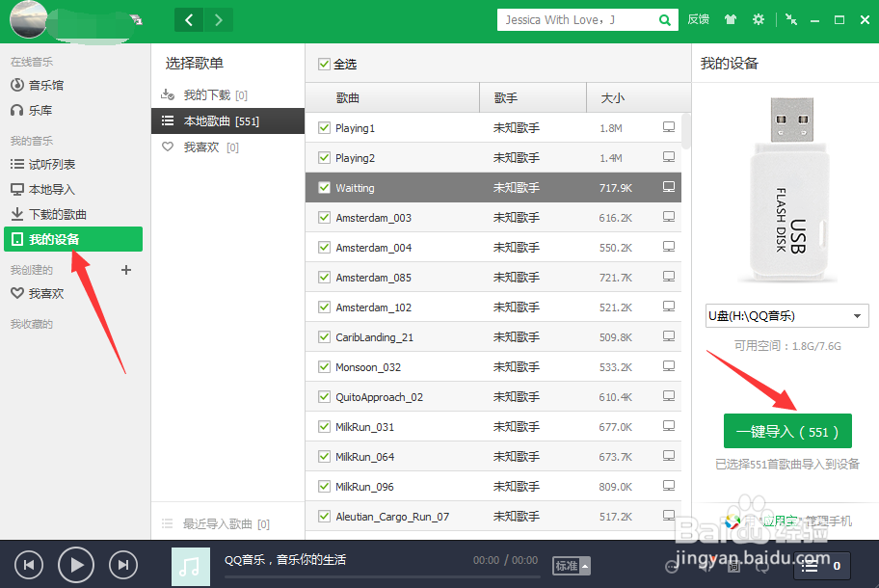Open the 反馈 feedback link

click(x=699, y=19)
